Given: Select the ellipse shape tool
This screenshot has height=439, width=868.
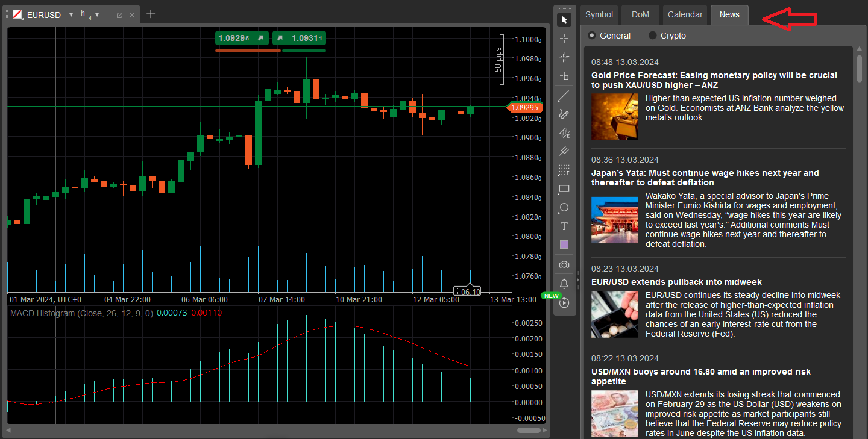Looking at the screenshot, I should (564, 208).
